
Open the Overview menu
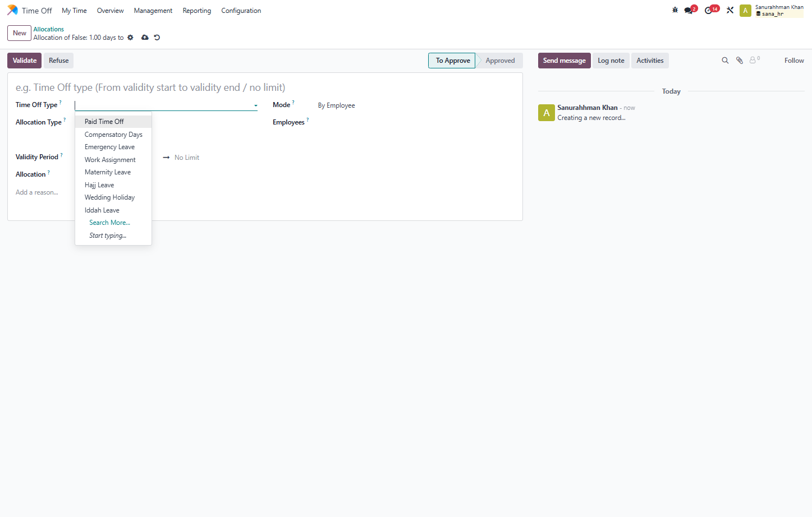pyautogui.click(x=110, y=11)
